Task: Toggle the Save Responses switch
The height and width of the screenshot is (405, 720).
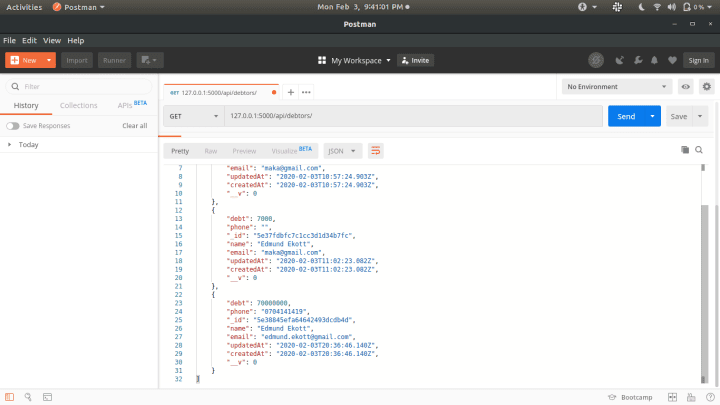Action: [x=12, y=126]
